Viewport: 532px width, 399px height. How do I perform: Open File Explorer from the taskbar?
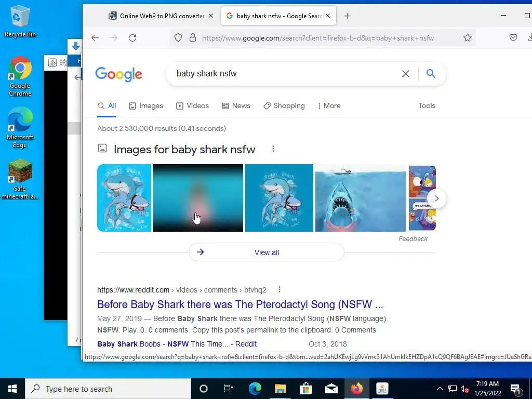click(280, 389)
